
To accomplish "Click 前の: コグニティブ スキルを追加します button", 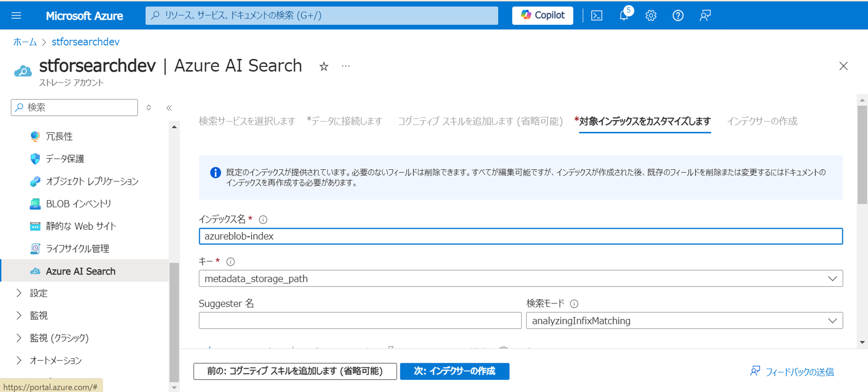I will click(x=295, y=371).
